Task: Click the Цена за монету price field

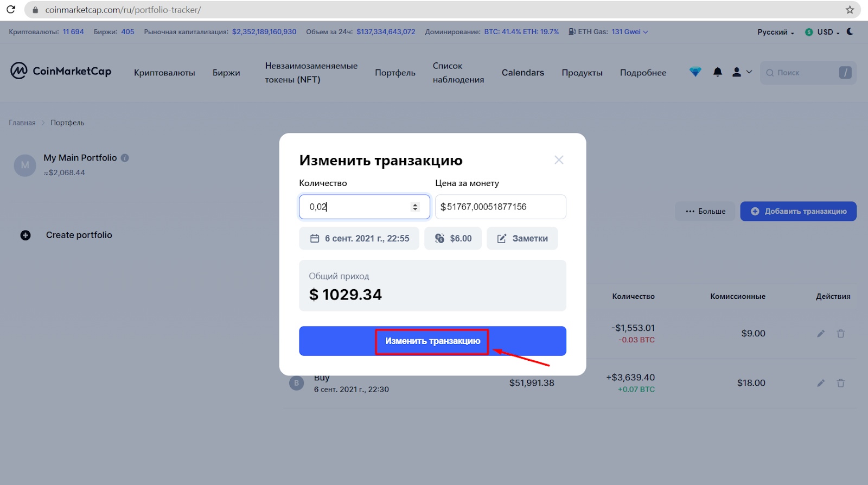Action: coord(501,207)
